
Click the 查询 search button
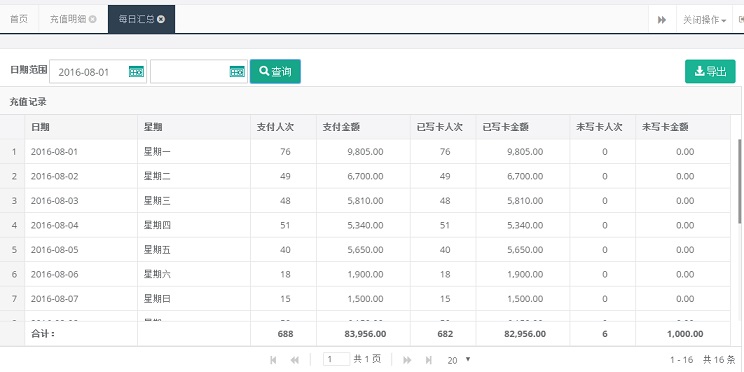(x=275, y=72)
